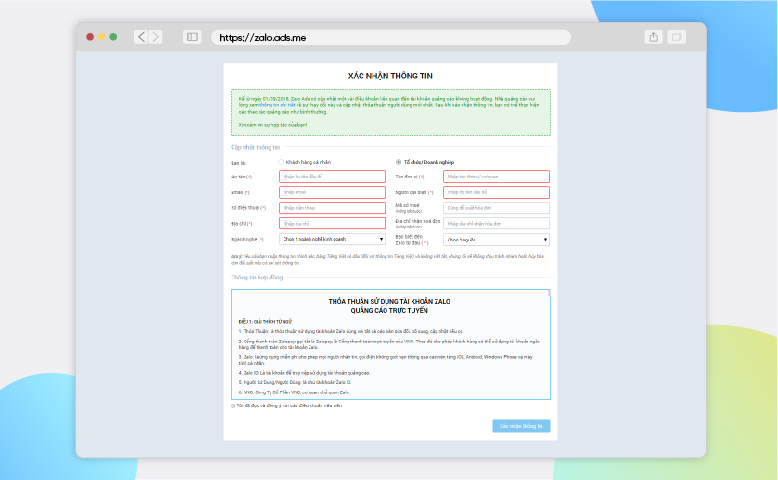Click the 'Nhập email' input field
The height and width of the screenshot is (480, 778).
[332, 192]
